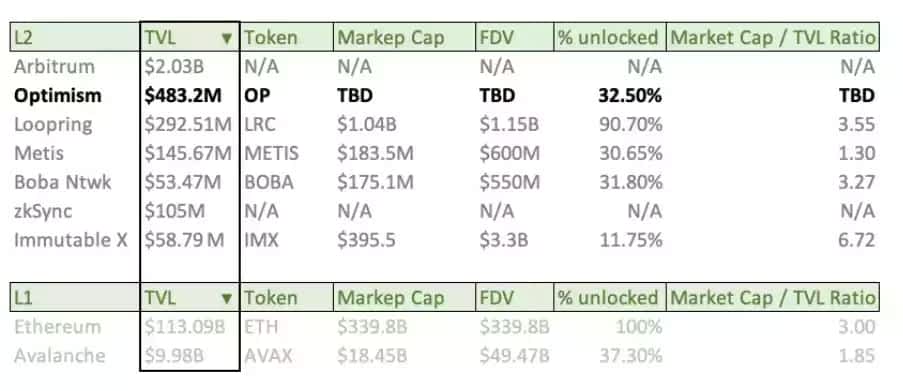Screen dimensions: 903x391
Task: Click the L2 Markep Cap column header
Action: [404, 37]
